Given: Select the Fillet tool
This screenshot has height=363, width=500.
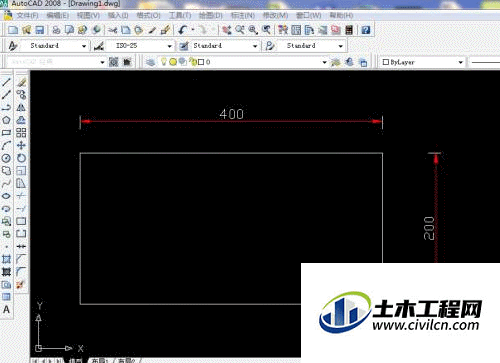Looking at the screenshot, I should pyautogui.click(x=21, y=272).
